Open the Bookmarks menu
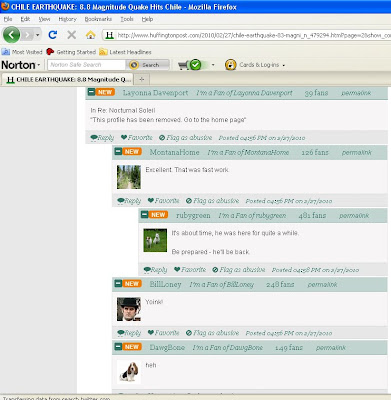Image resolution: width=391 pixels, height=400 pixels. pyautogui.click(x=98, y=19)
